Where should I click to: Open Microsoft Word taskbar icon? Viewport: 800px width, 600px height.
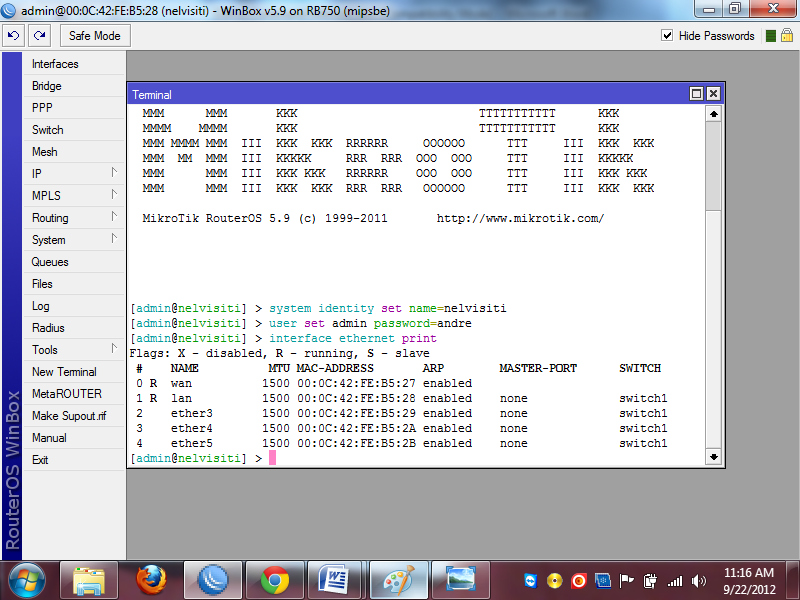click(x=337, y=581)
